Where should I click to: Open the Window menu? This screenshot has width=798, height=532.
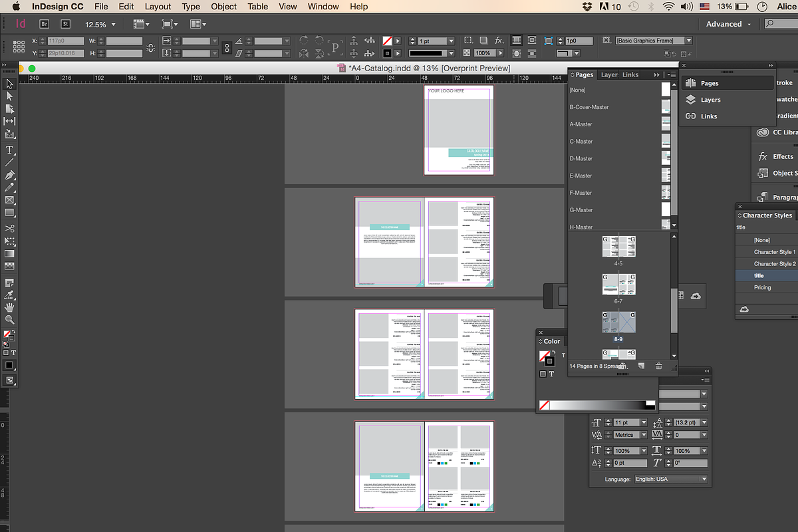(x=323, y=7)
